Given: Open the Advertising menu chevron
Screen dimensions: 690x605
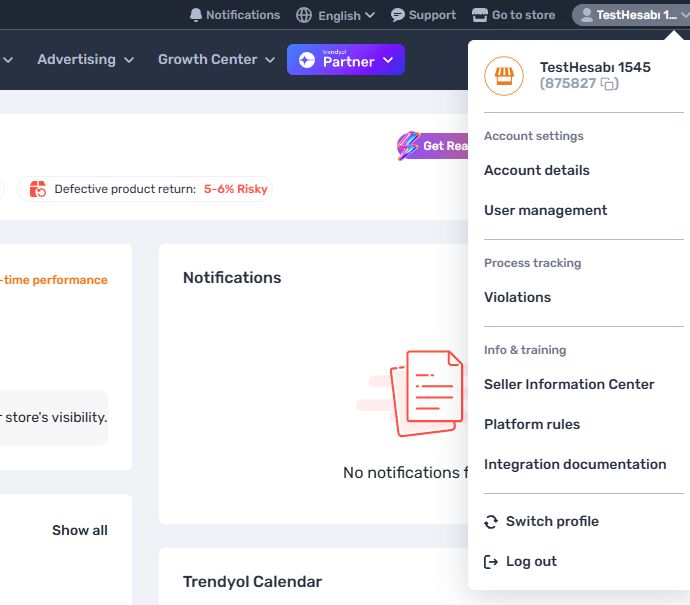Looking at the screenshot, I should 128,60.
